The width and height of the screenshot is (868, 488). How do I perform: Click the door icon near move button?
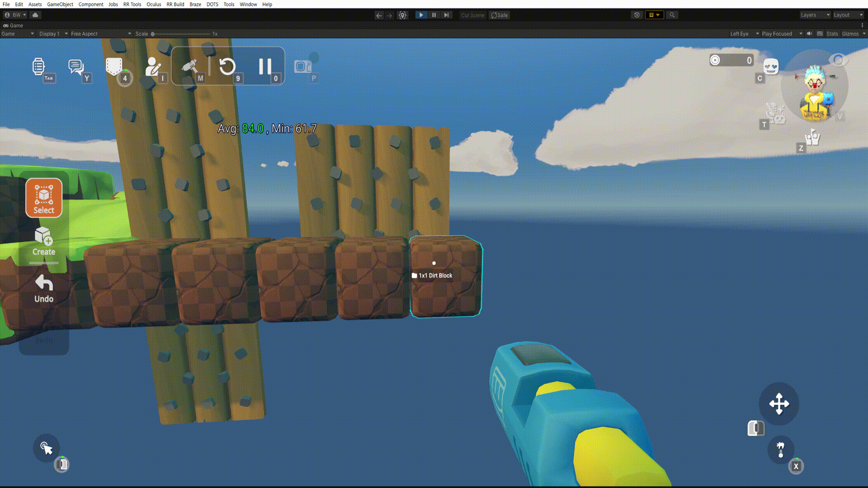755,428
